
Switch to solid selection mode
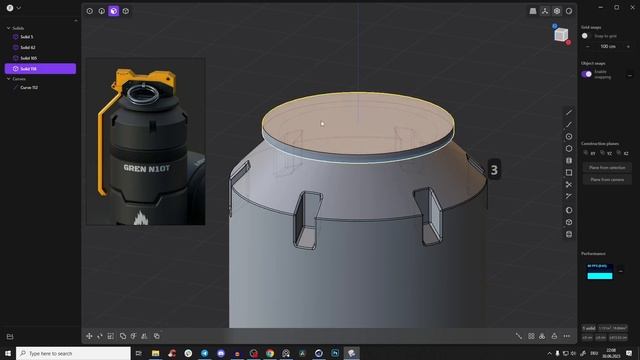point(126,11)
